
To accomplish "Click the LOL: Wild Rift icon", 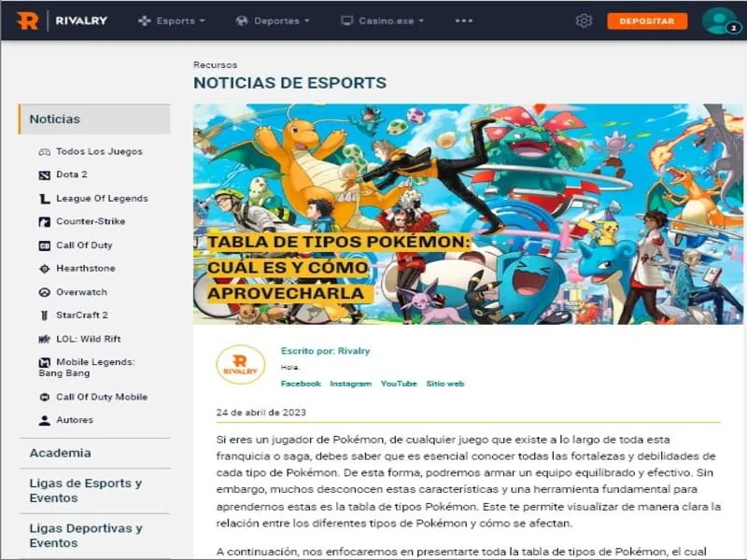I will 44,339.
